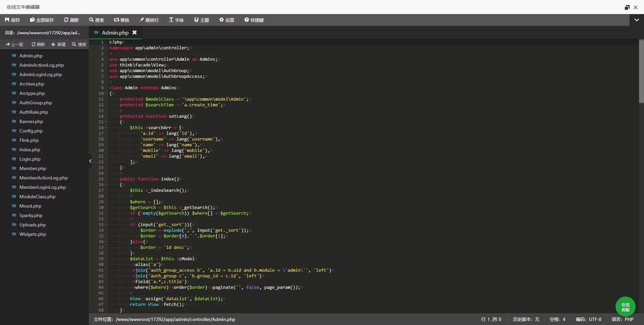The height and width of the screenshot is (325, 644).
Task: Click the 历史版本 history version status
Action: pyautogui.click(x=526, y=319)
